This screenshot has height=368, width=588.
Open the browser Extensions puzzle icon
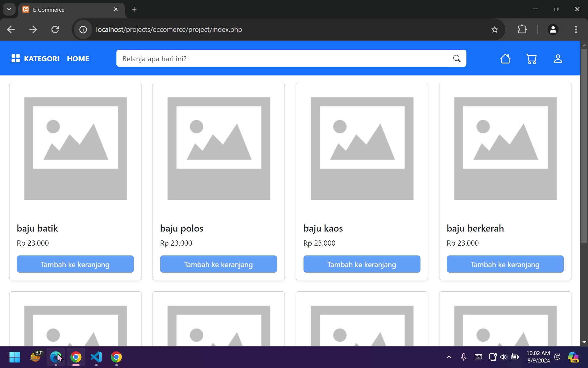pos(522,29)
